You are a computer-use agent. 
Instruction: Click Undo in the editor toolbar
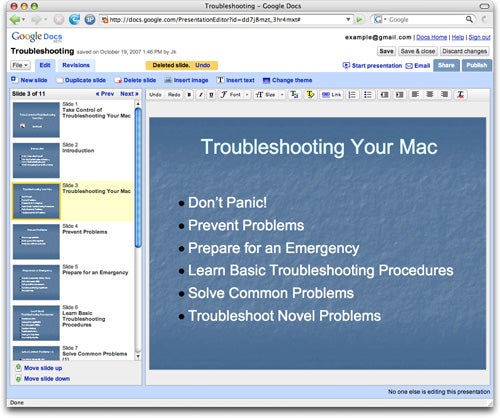click(155, 95)
